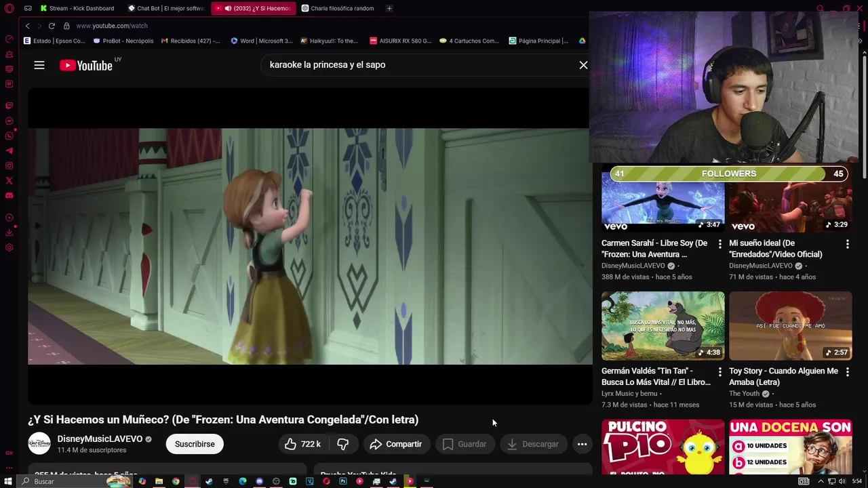Download the video with Descargar
The width and height of the screenshot is (868, 488).
pyautogui.click(x=533, y=444)
